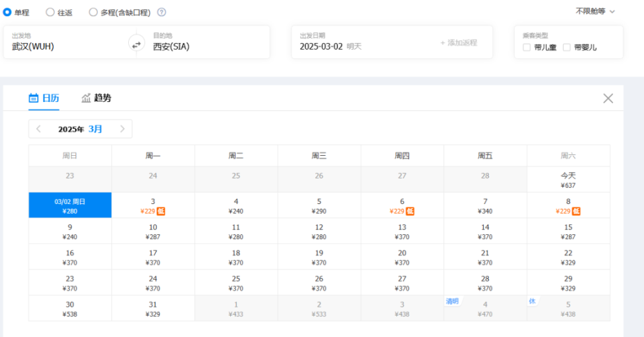The width and height of the screenshot is (644, 337).
Task: Select March 19 at ¥370
Action: pos(319,257)
